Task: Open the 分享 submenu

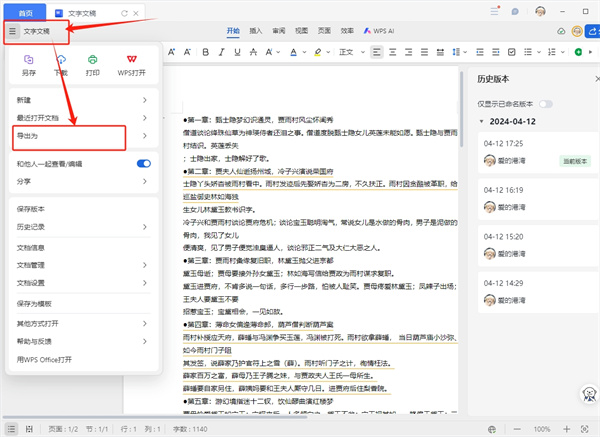Action: [x=82, y=181]
